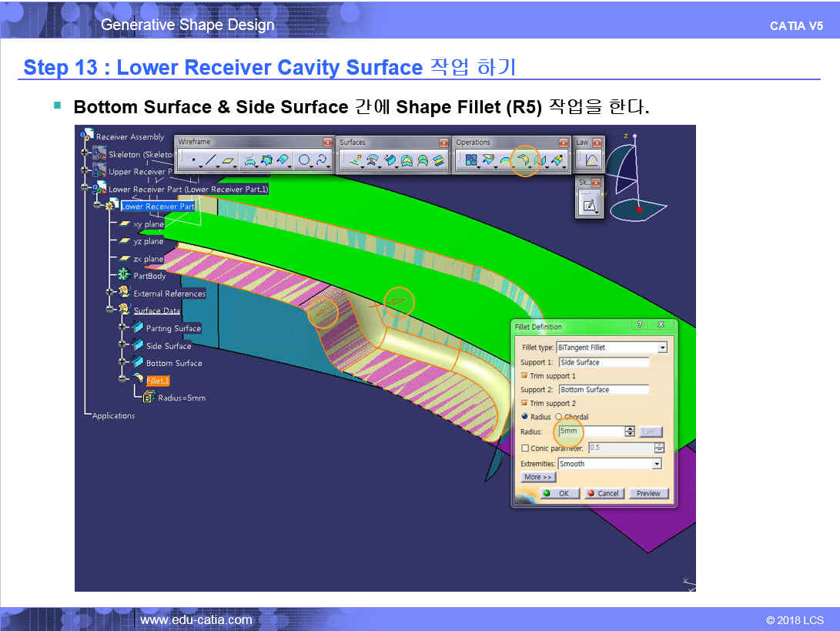Toggle Trim support 1 checkbox

tap(524, 376)
